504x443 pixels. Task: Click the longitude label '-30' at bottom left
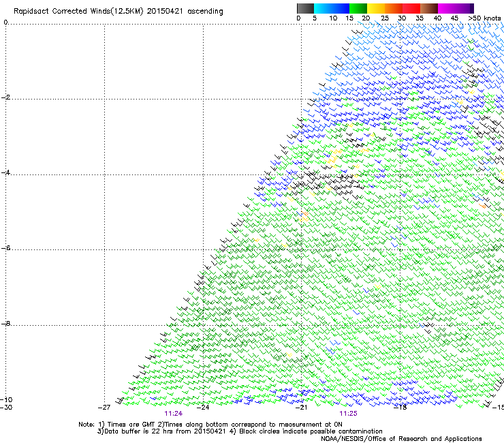coord(5,408)
